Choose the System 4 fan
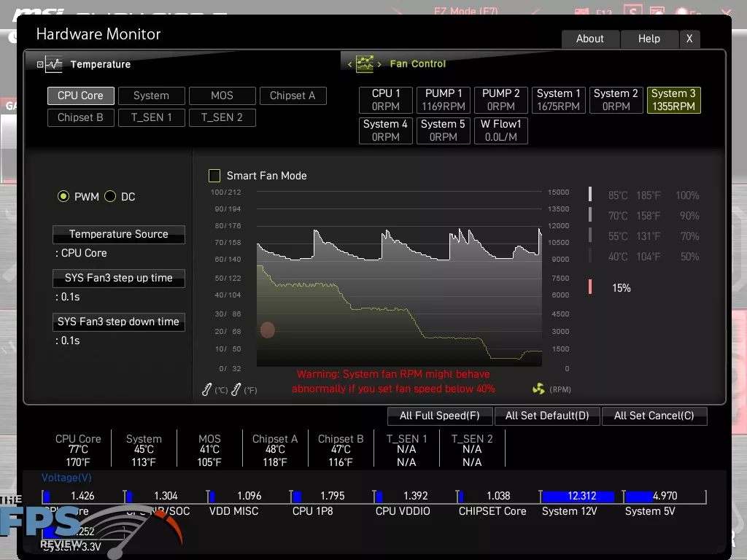The width and height of the screenshot is (747, 560). tap(386, 131)
